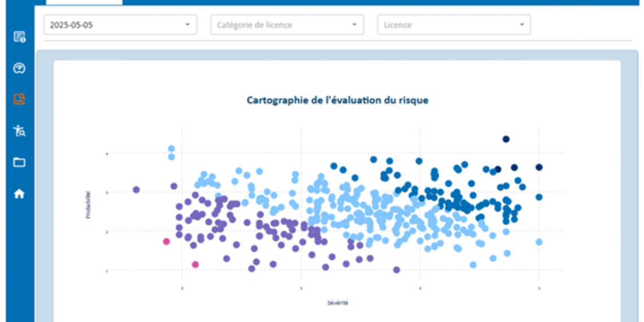Open the report list icon in sidebar
Viewport: 644px width, 322px height.
coord(19,37)
